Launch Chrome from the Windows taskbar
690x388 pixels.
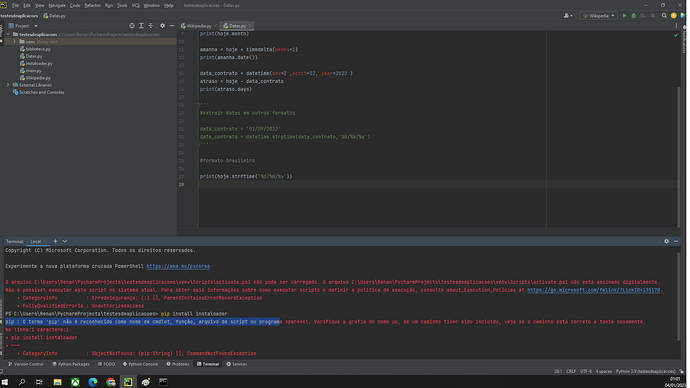pyautogui.click(x=110, y=382)
